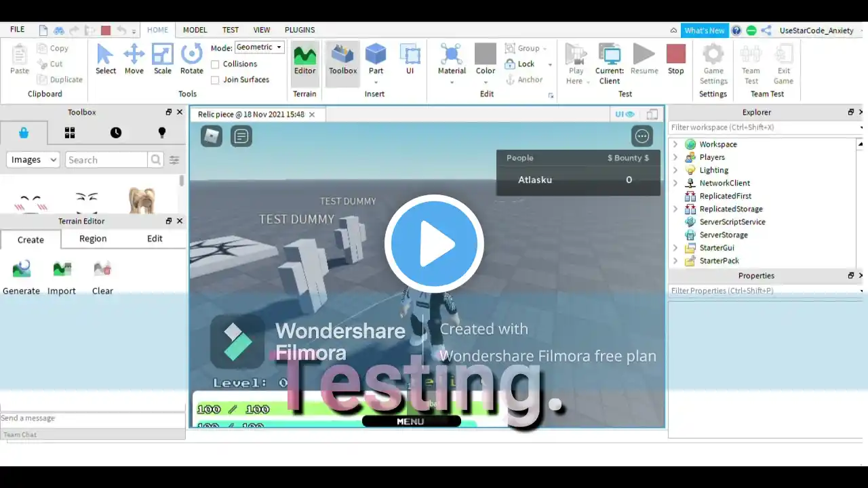This screenshot has width=868, height=488.
Task: Click the Anchor icon
Action: tap(511, 79)
